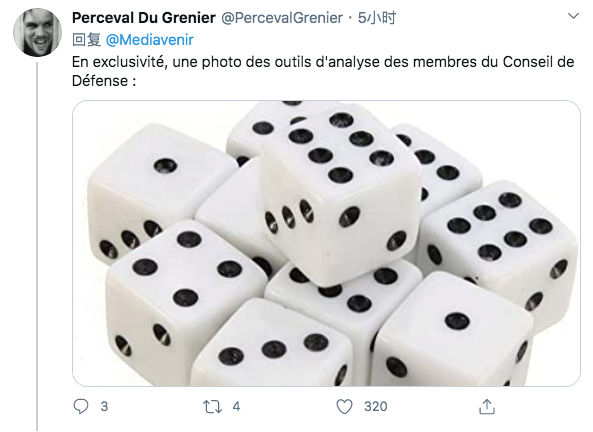Image resolution: width=593 pixels, height=432 pixels.
Task: Click the bottom die showing three pips
Action: pos(274,344)
